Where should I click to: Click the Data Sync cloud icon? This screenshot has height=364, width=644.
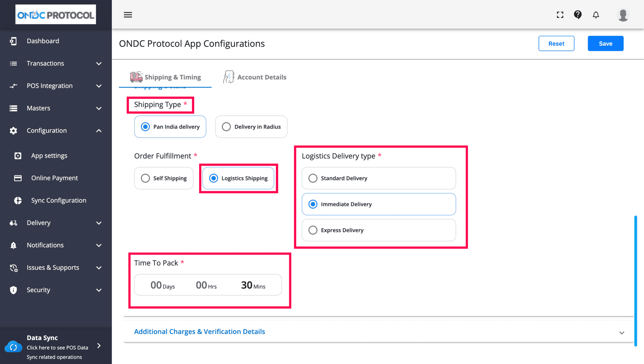click(x=14, y=347)
